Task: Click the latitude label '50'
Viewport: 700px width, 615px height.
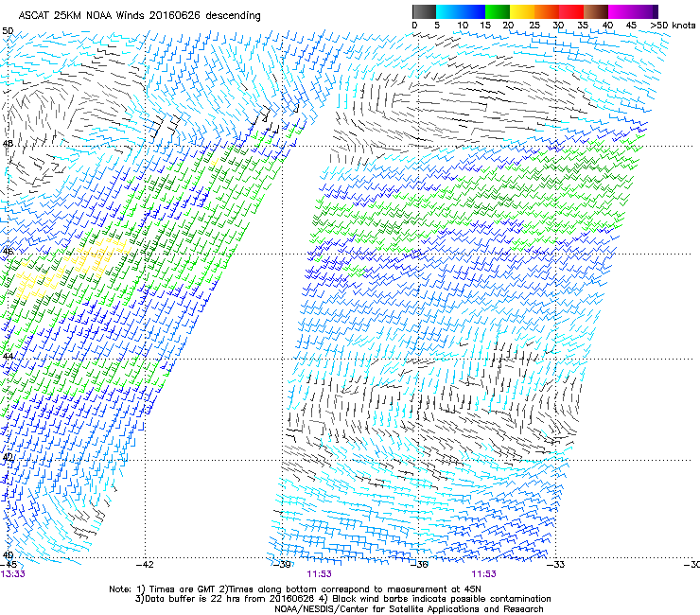Action: pos(8,31)
